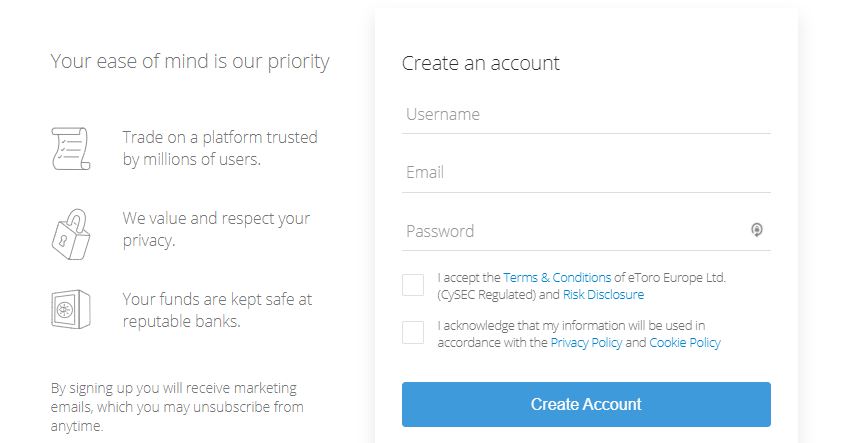Click the bank safe icon

[x=71, y=309]
